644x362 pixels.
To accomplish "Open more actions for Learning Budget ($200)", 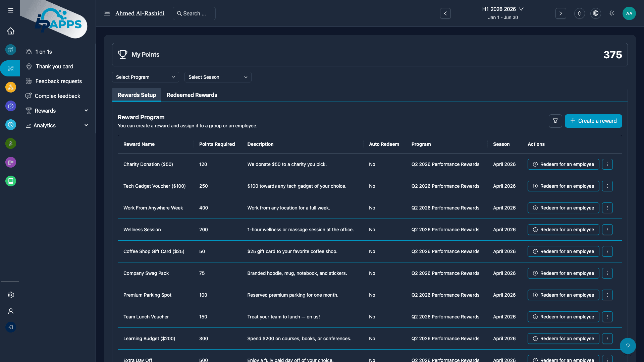I will (607, 339).
